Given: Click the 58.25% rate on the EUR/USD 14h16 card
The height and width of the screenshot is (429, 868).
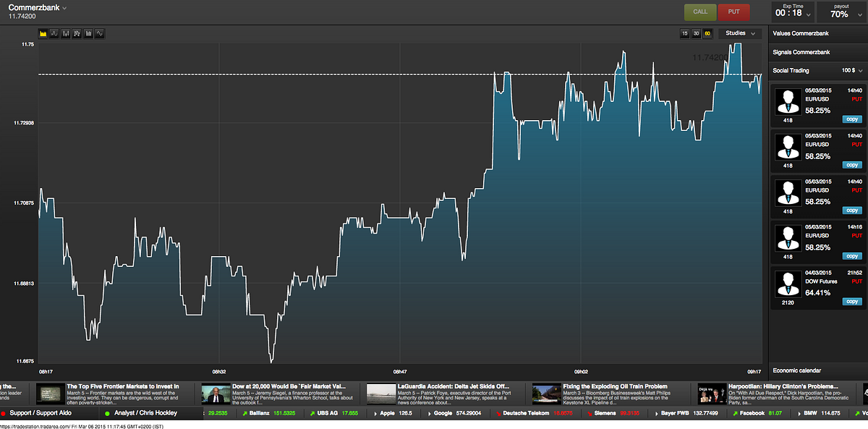Looking at the screenshot, I should 817,247.
